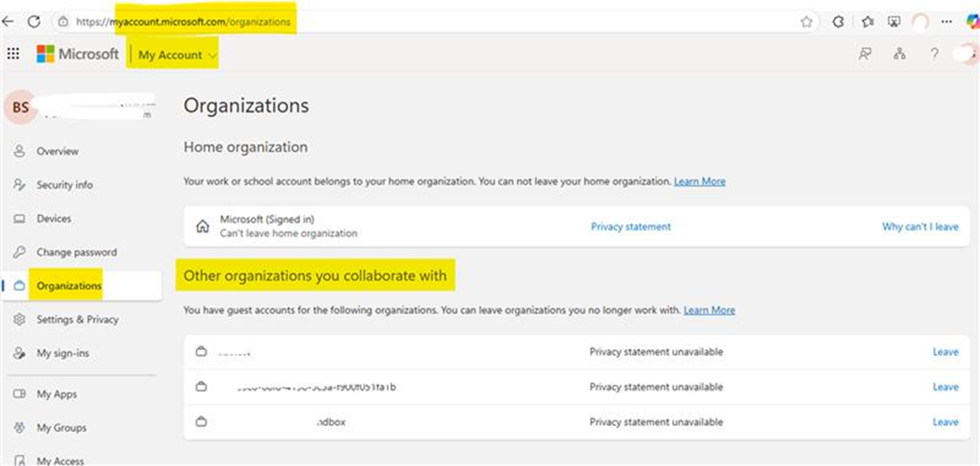Launch Copilot from the browser toolbar

(972, 22)
